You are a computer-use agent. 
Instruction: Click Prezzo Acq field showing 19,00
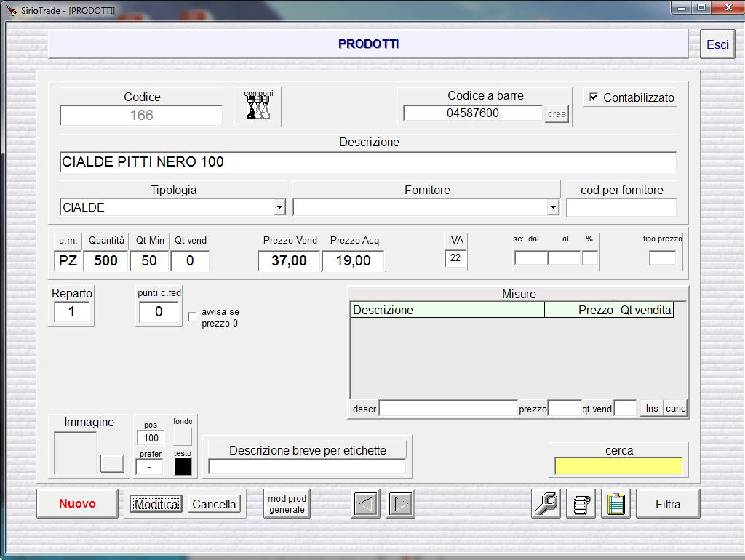(x=353, y=261)
